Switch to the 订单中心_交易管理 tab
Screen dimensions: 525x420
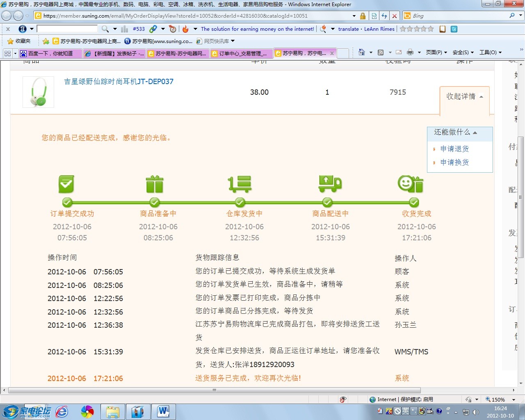pos(242,53)
